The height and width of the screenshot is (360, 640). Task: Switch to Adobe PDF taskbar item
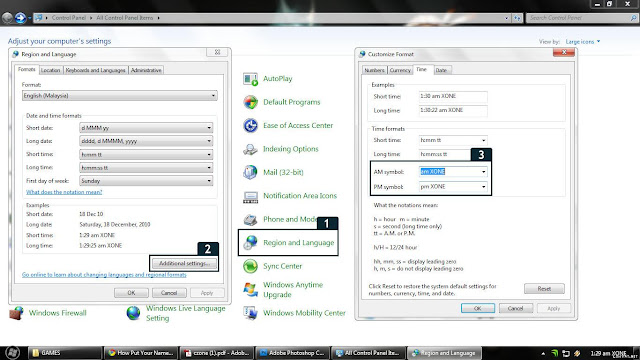coord(217,353)
